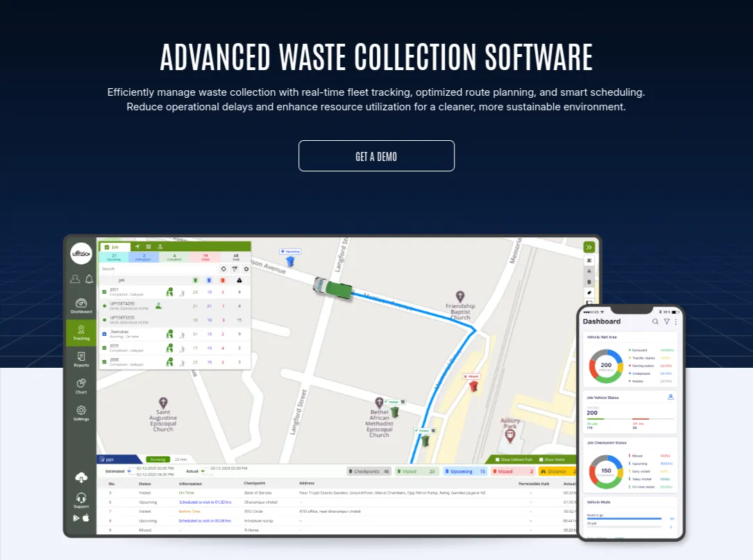Toggle checkbox for job 3wenabao
The height and width of the screenshot is (560, 753).
coord(104,334)
